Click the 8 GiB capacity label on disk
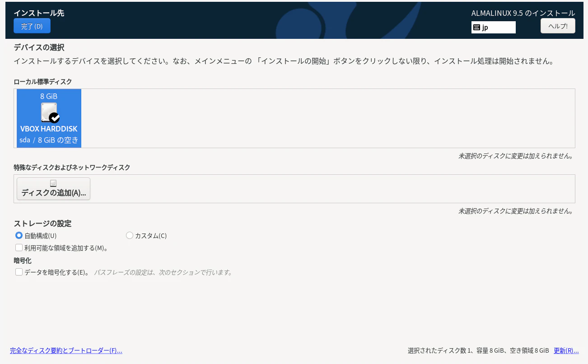The width and height of the screenshot is (588, 364). [x=49, y=96]
